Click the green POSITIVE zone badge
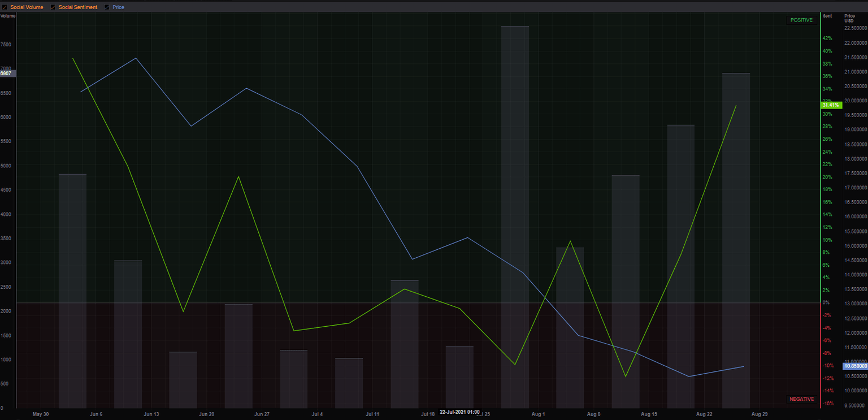Image resolution: width=868 pixels, height=420 pixels. click(x=801, y=20)
